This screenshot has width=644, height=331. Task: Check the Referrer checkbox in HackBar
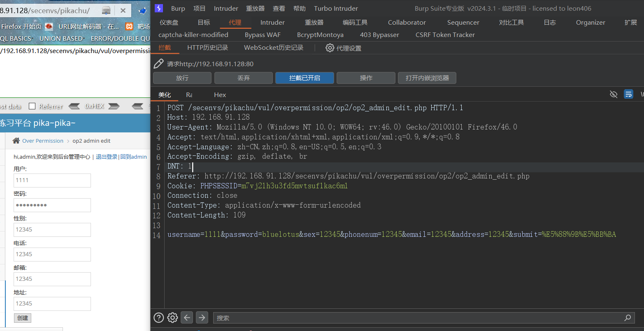pyautogui.click(x=32, y=106)
